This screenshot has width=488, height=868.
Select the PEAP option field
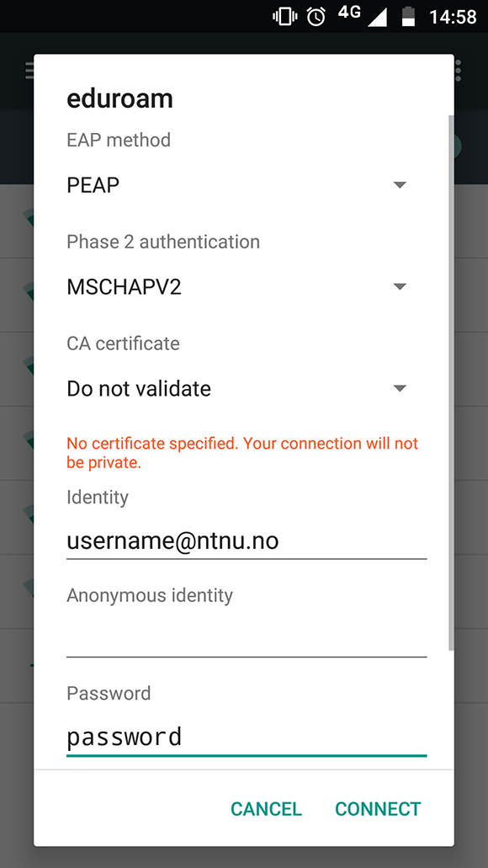coord(247,185)
